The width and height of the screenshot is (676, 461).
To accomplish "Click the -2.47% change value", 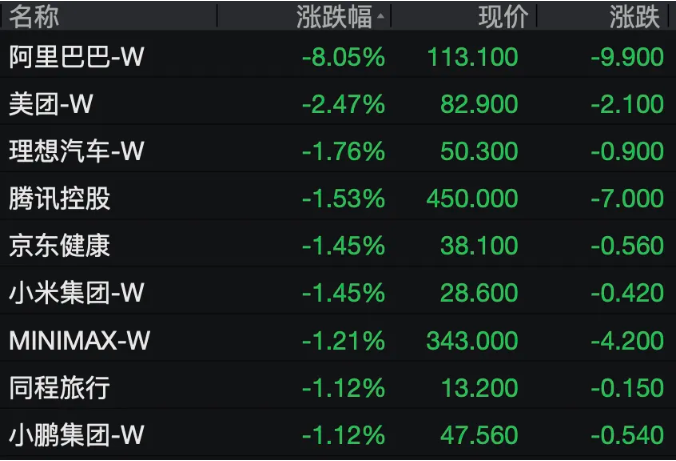I will (x=344, y=104).
